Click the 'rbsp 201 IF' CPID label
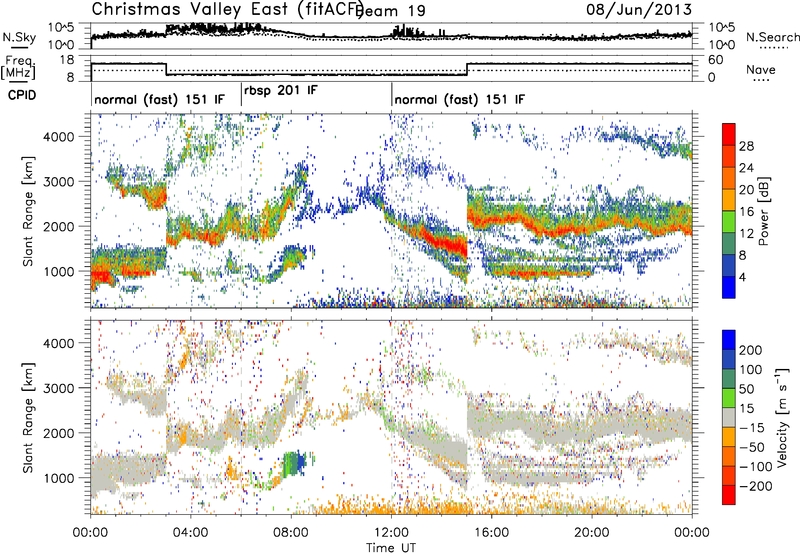 [x=281, y=91]
